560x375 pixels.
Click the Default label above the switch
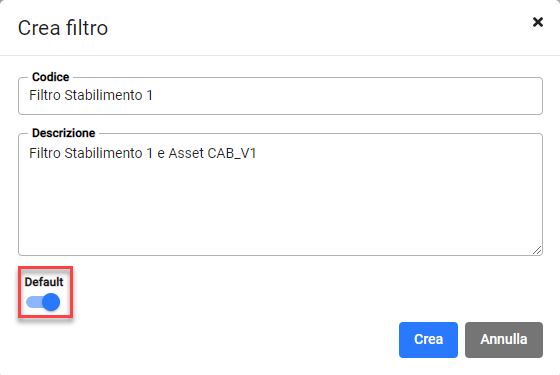(x=44, y=282)
